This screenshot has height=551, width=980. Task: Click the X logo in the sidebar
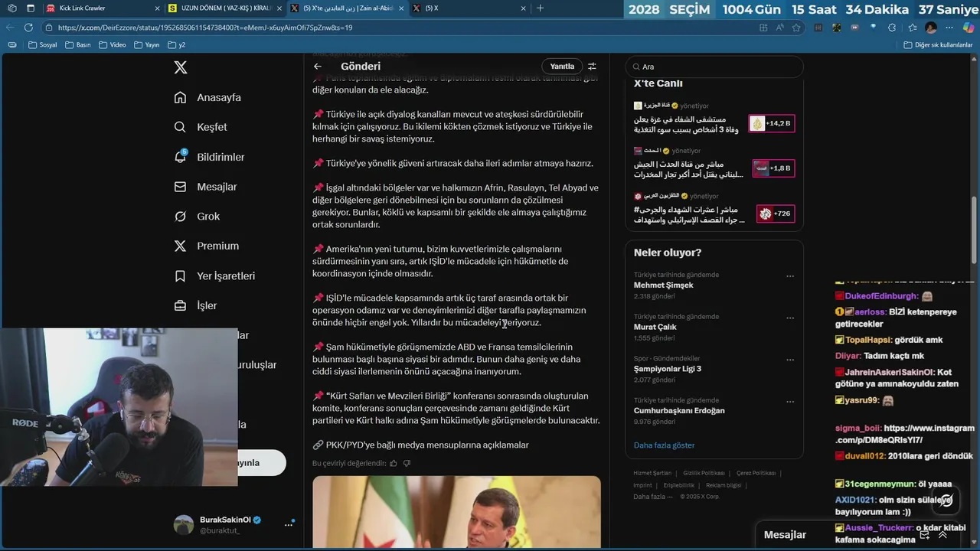pos(180,67)
